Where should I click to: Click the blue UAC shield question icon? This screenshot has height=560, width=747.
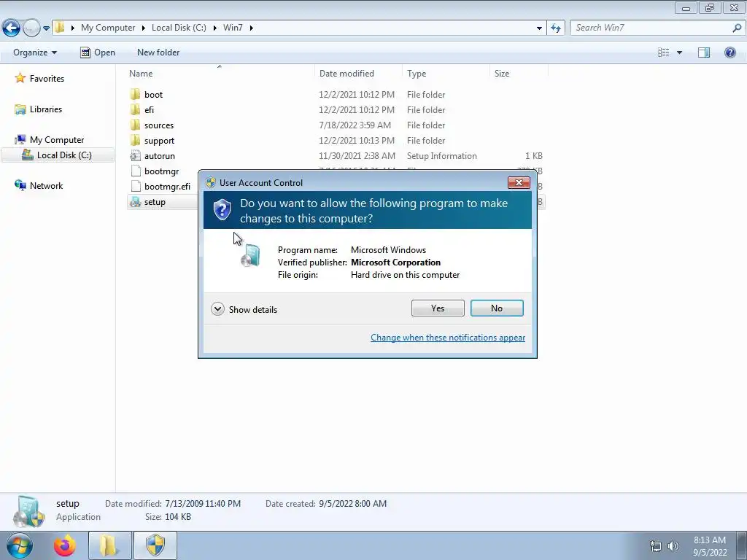click(222, 209)
